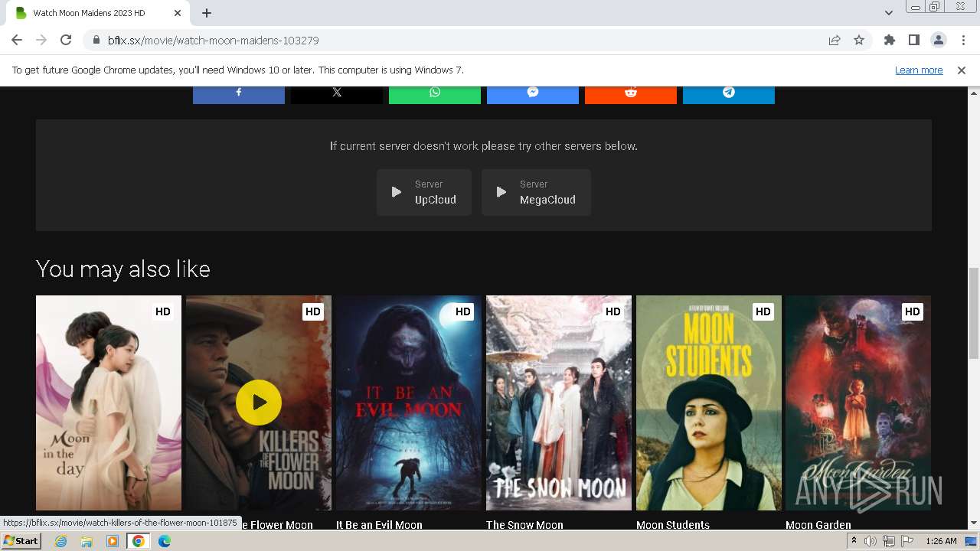Viewport: 980px width, 551px height.
Task: Play Killers of the Flower Moon
Action: [259, 403]
